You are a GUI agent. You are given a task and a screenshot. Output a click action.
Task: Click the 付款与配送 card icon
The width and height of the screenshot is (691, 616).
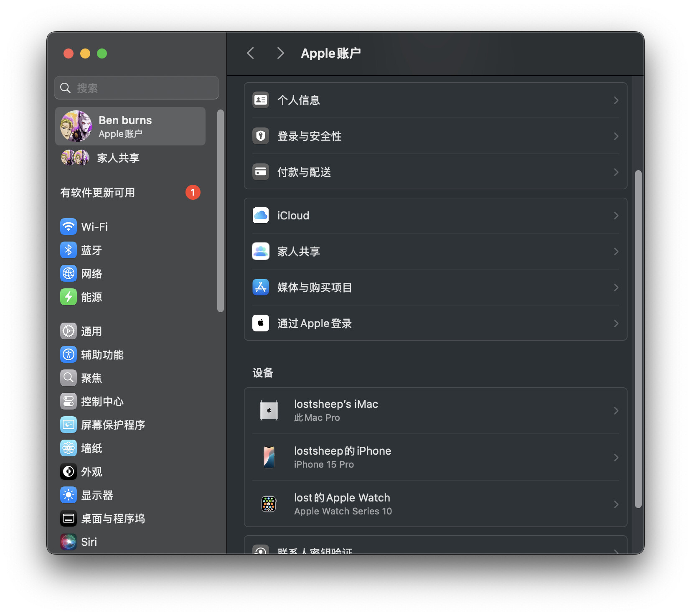[x=261, y=172]
